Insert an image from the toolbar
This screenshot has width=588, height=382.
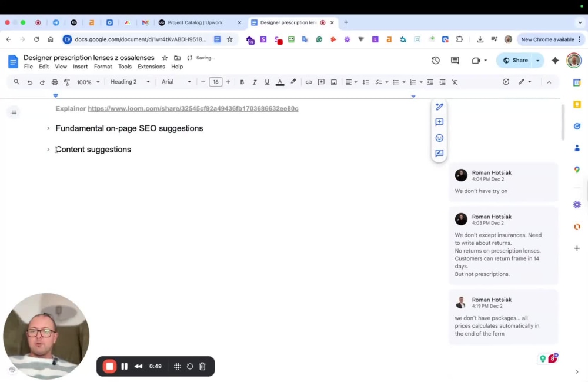pos(334,82)
